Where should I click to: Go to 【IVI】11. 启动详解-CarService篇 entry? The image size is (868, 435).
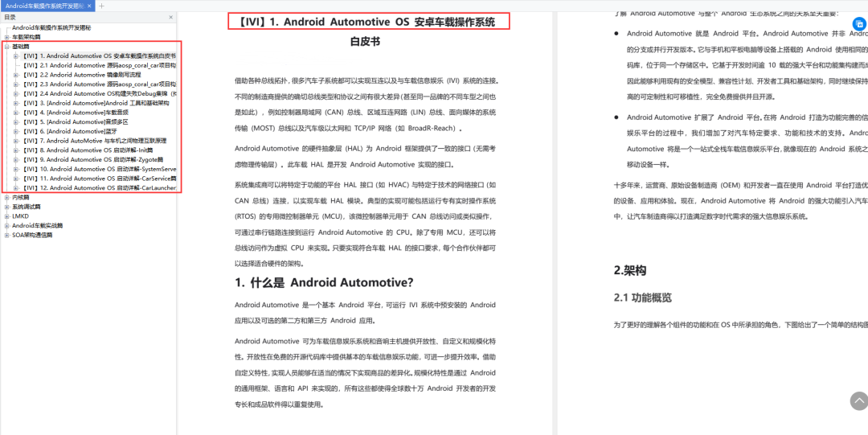[x=98, y=178]
